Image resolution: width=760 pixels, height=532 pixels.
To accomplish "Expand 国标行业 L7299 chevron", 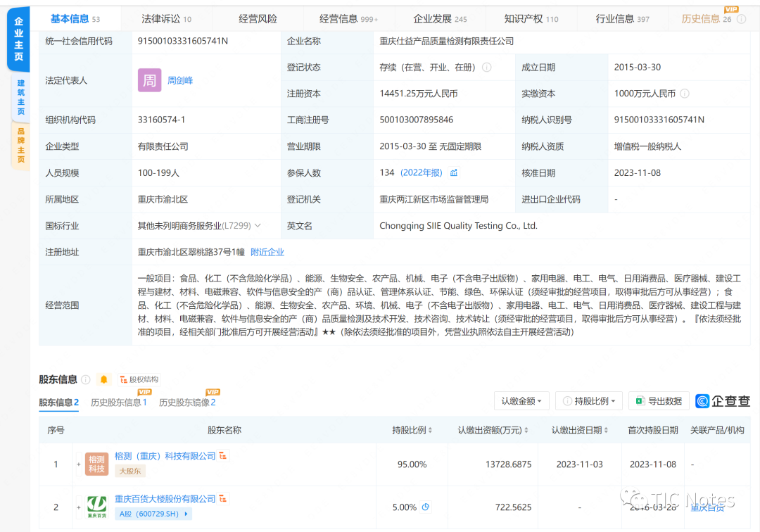I will tap(258, 225).
